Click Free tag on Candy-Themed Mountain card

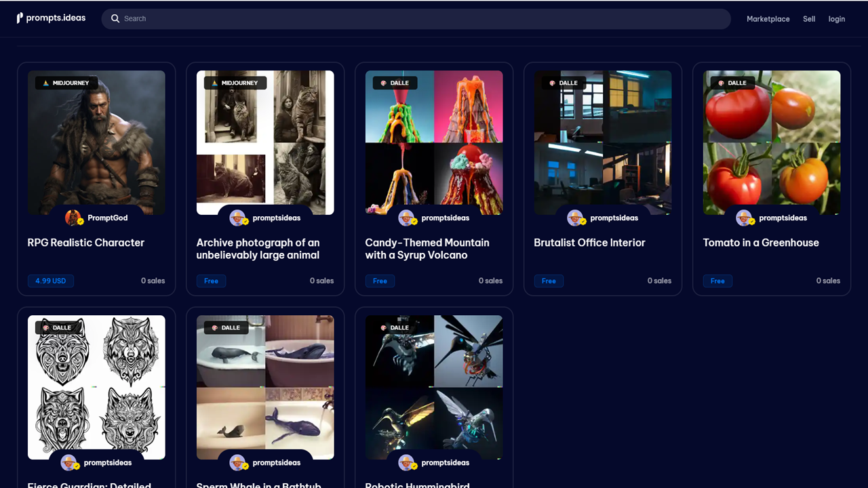380,281
